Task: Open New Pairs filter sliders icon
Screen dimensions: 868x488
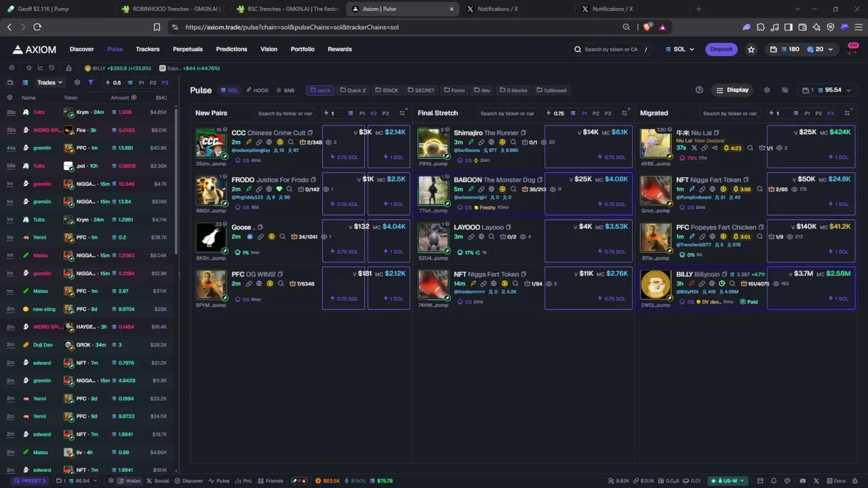Action: (x=402, y=113)
